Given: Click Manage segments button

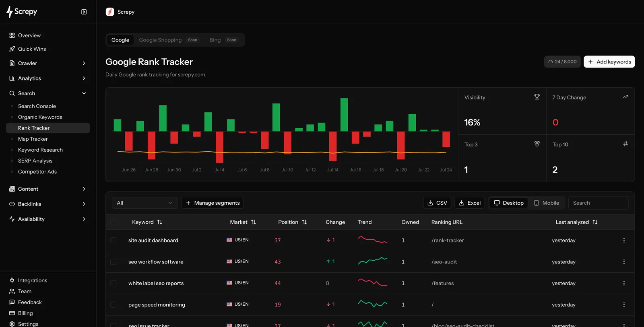Looking at the screenshot, I should click(x=213, y=203).
